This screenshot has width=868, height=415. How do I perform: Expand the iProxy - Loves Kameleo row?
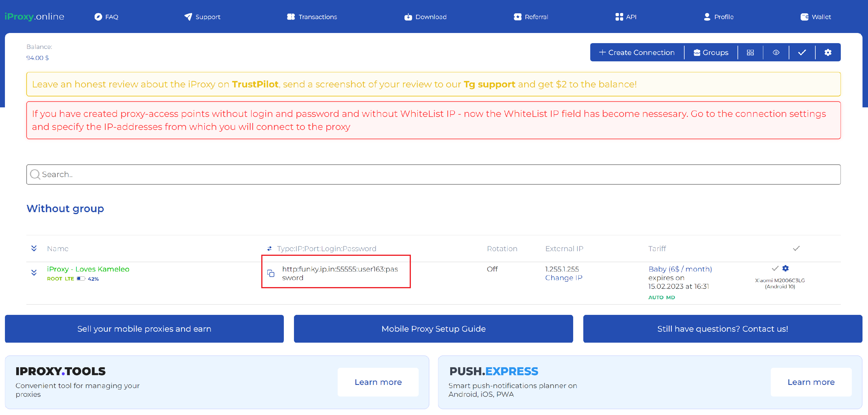(34, 272)
